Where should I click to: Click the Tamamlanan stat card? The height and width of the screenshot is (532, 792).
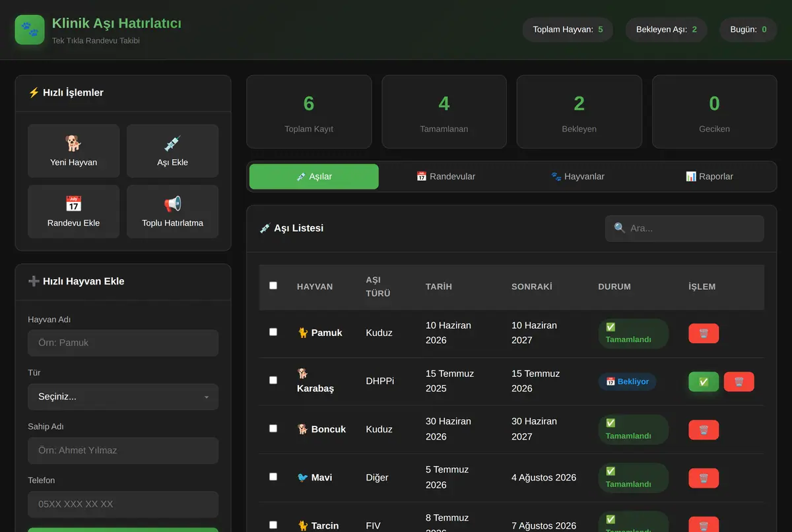[444, 112]
